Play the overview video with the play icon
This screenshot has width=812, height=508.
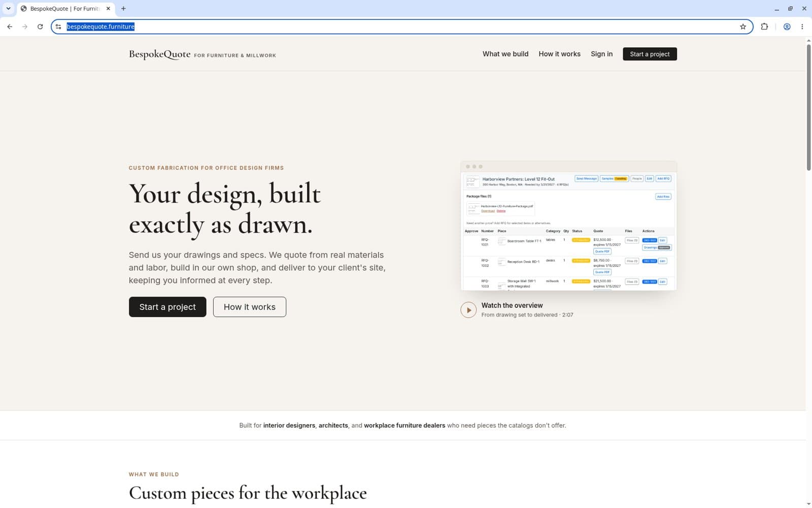click(x=468, y=310)
